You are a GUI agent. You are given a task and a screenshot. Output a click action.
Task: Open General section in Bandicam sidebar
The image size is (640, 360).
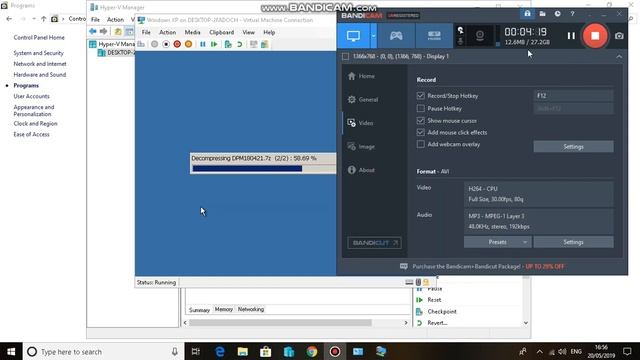363,100
